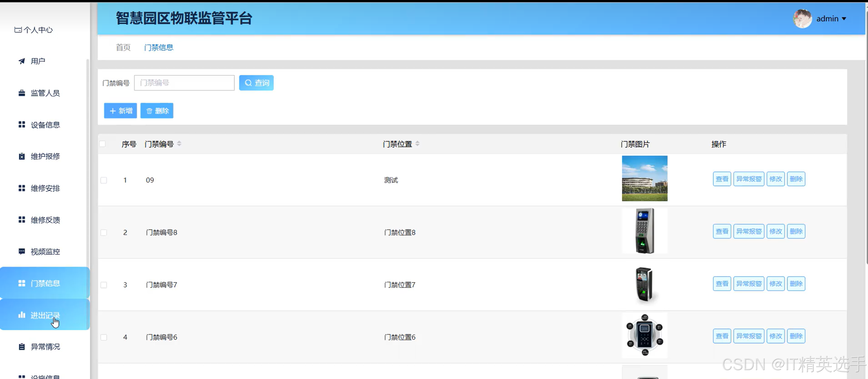
Task: Click 异常报警 for row 09
Action: point(749,179)
